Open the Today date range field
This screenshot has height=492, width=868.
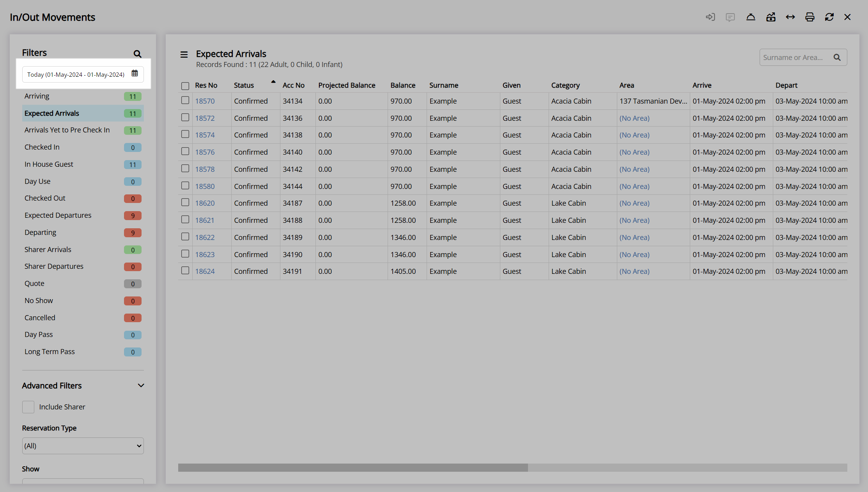pos(83,74)
